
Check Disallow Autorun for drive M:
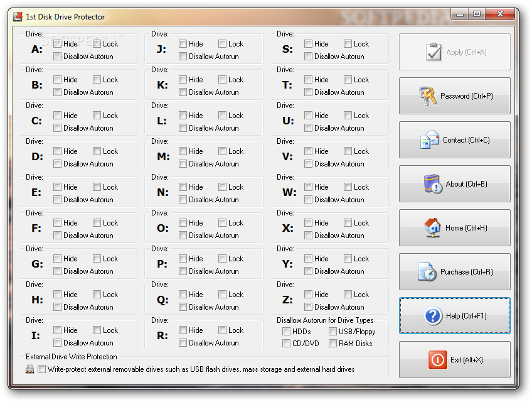[x=183, y=164]
